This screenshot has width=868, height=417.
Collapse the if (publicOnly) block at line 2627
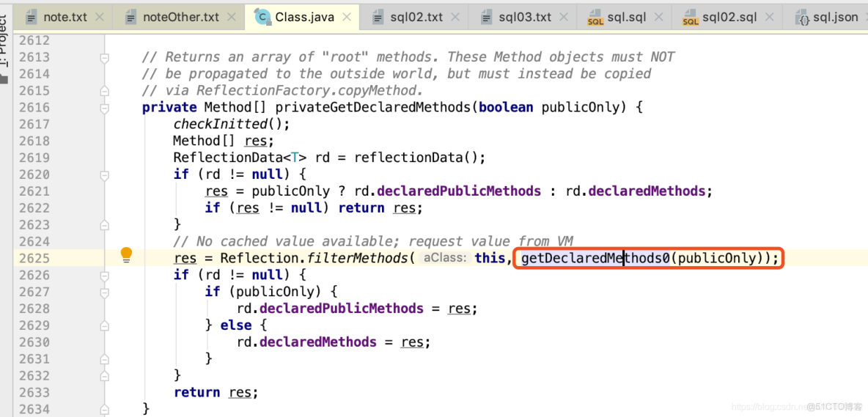click(104, 292)
